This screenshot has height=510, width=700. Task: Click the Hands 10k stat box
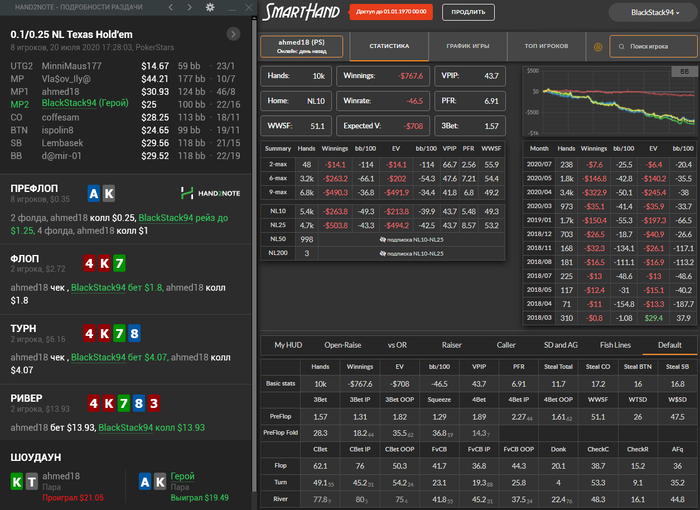point(296,76)
